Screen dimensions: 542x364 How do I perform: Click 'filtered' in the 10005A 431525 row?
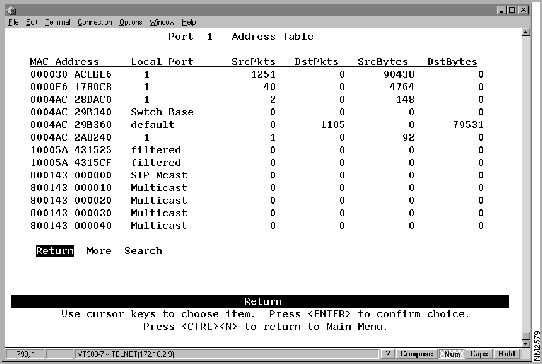(x=156, y=150)
